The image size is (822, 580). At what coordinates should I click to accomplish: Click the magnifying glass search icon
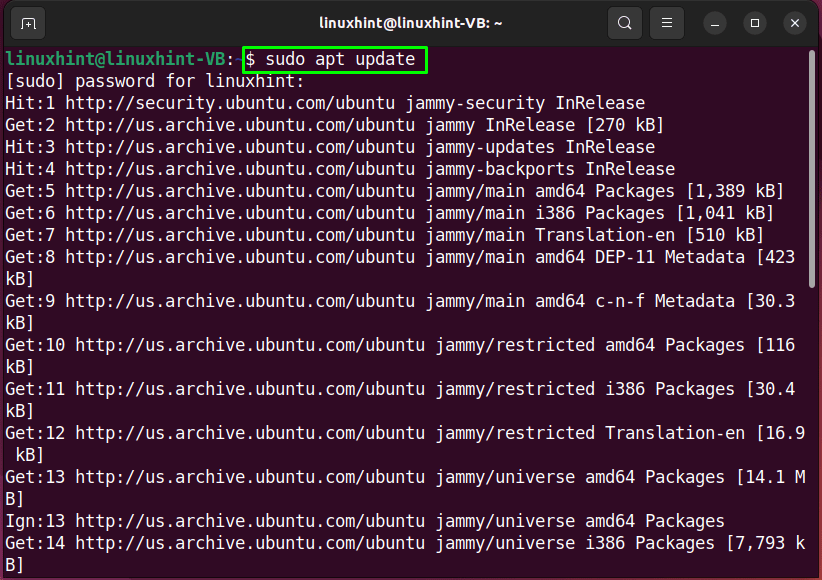[x=624, y=22]
